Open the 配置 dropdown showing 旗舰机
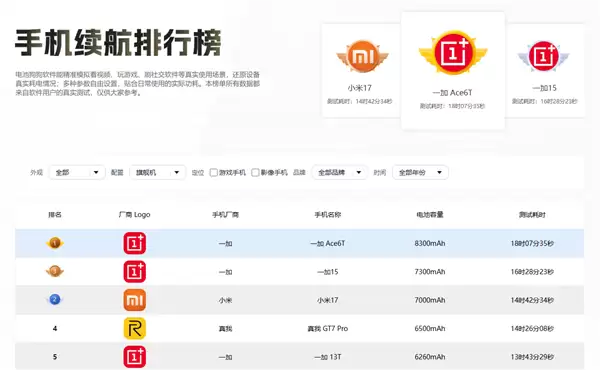 [158, 173]
